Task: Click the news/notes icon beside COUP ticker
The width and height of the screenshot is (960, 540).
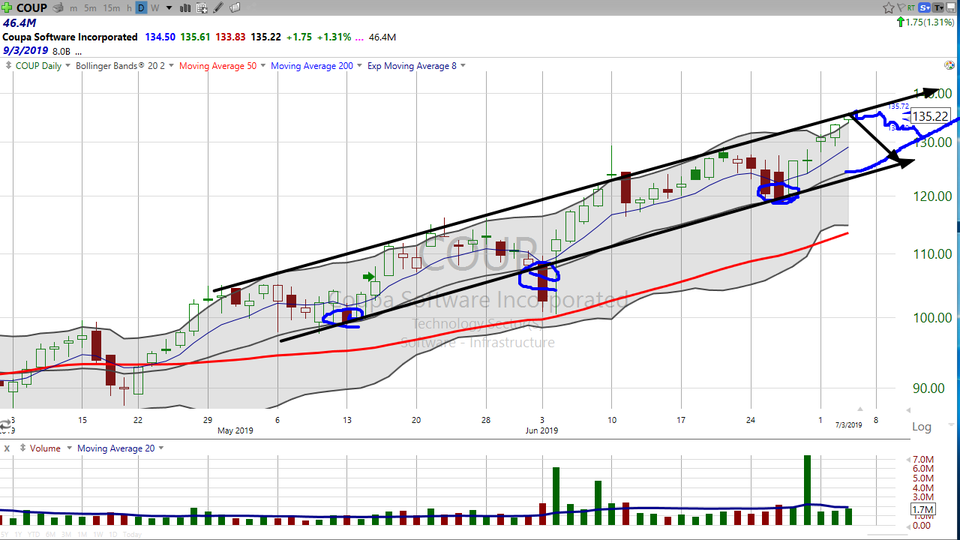Action: coord(58,8)
